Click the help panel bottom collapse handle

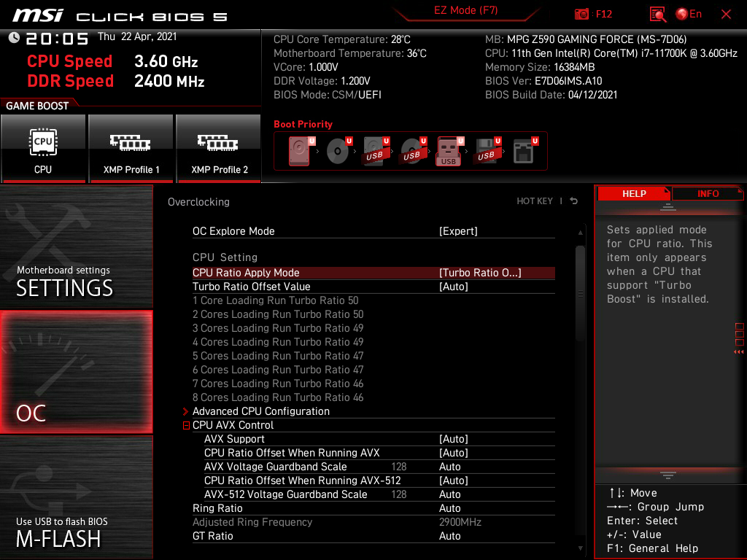point(668,475)
